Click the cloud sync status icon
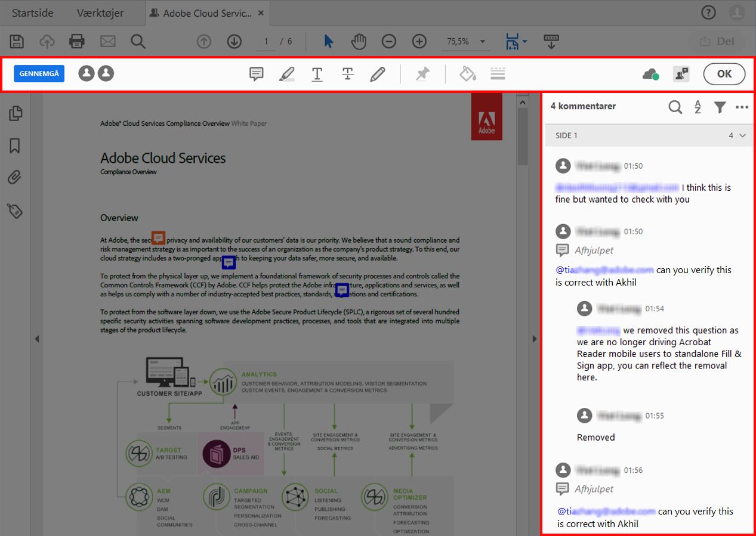Image resolution: width=756 pixels, height=536 pixels. pyautogui.click(x=650, y=74)
